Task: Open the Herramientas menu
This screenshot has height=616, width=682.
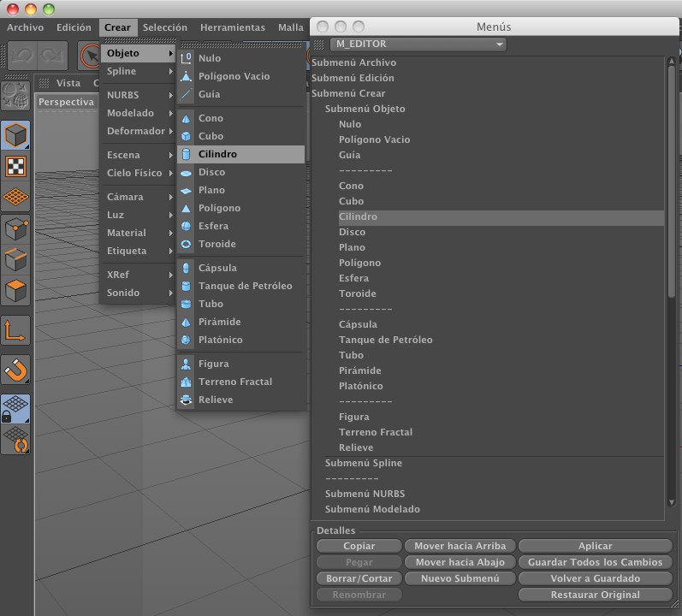Action: [233, 27]
